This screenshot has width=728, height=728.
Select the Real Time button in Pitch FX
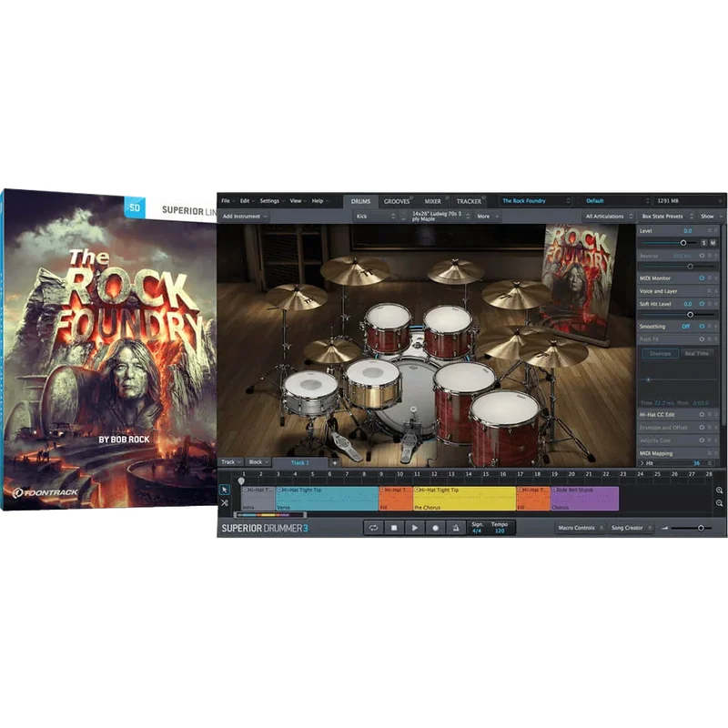pyautogui.click(x=696, y=354)
